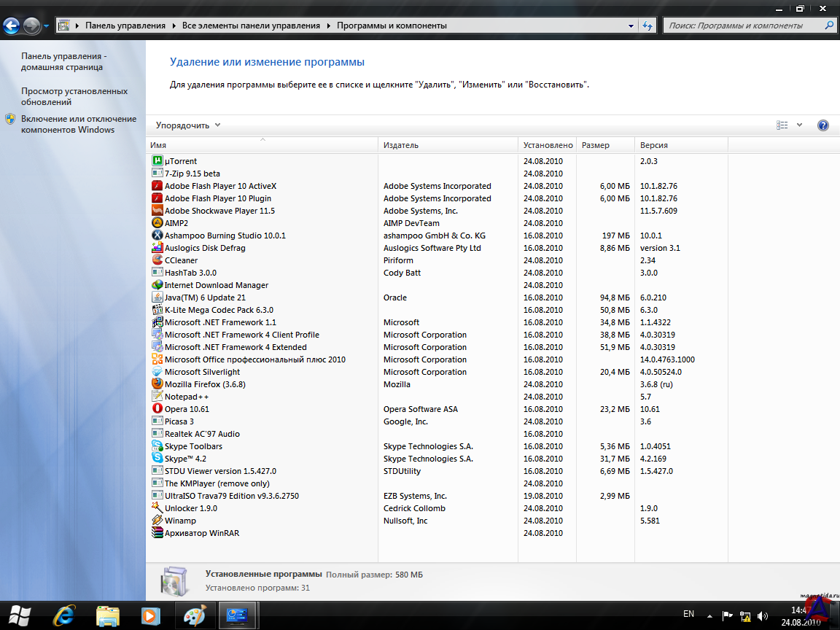
Task: Open Windows Explorer folder on taskbar
Action: pyautogui.click(x=108, y=616)
